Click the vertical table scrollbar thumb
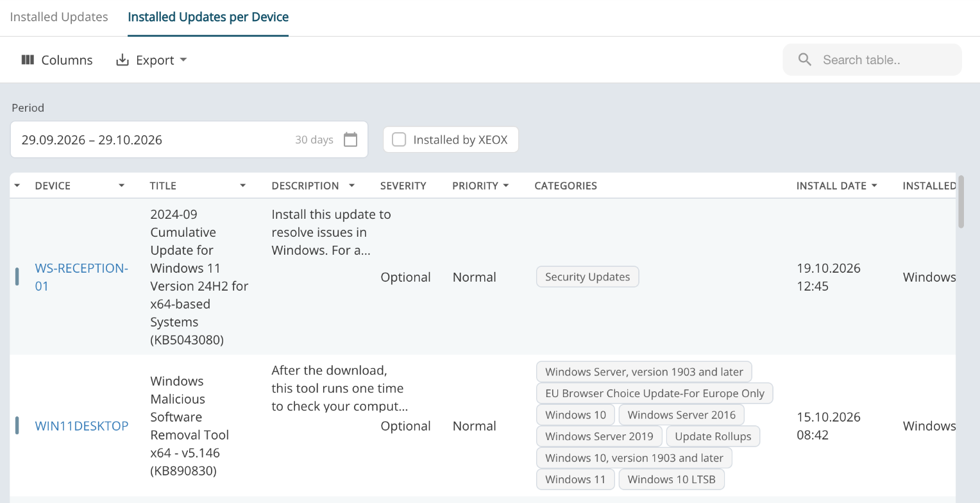This screenshot has width=980, height=503. click(961, 201)
